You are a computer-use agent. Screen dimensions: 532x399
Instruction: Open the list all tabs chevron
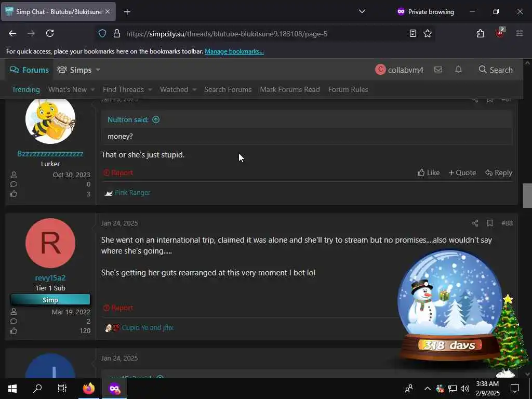click(x=362, y=11)
